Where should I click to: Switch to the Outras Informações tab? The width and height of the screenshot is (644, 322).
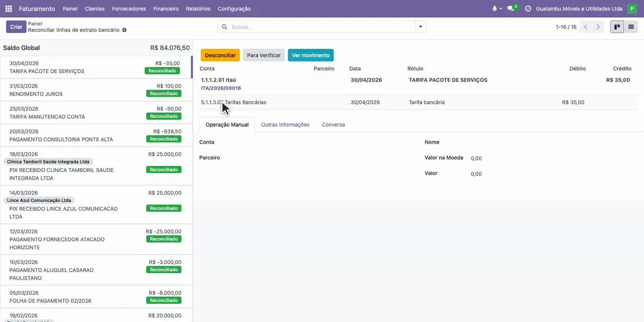click(x=285, y=124)
